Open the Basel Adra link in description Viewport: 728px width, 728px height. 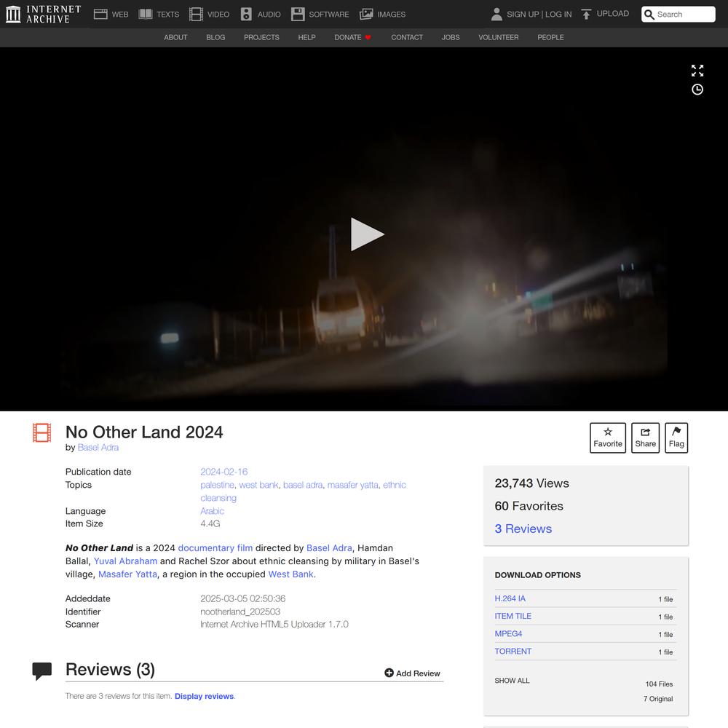(329, 548)
